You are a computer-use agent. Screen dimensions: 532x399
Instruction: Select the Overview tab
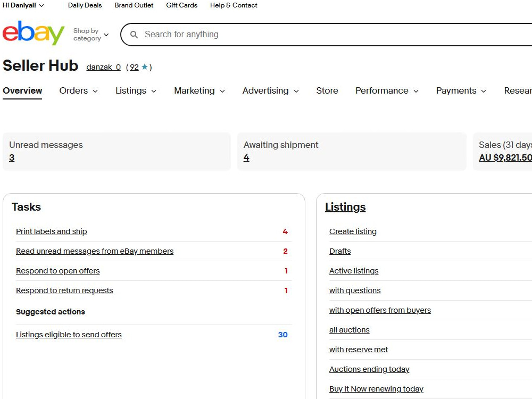pos(22,90)
